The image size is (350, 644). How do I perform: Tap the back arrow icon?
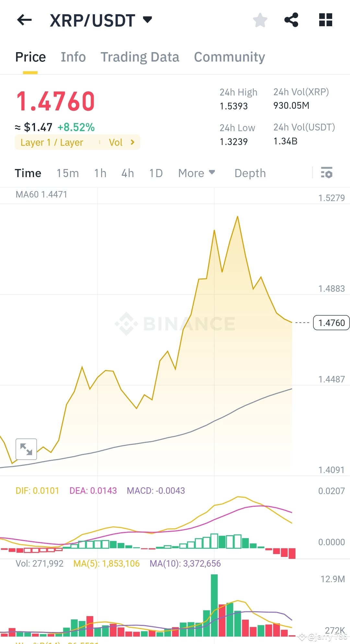point(24,20)
